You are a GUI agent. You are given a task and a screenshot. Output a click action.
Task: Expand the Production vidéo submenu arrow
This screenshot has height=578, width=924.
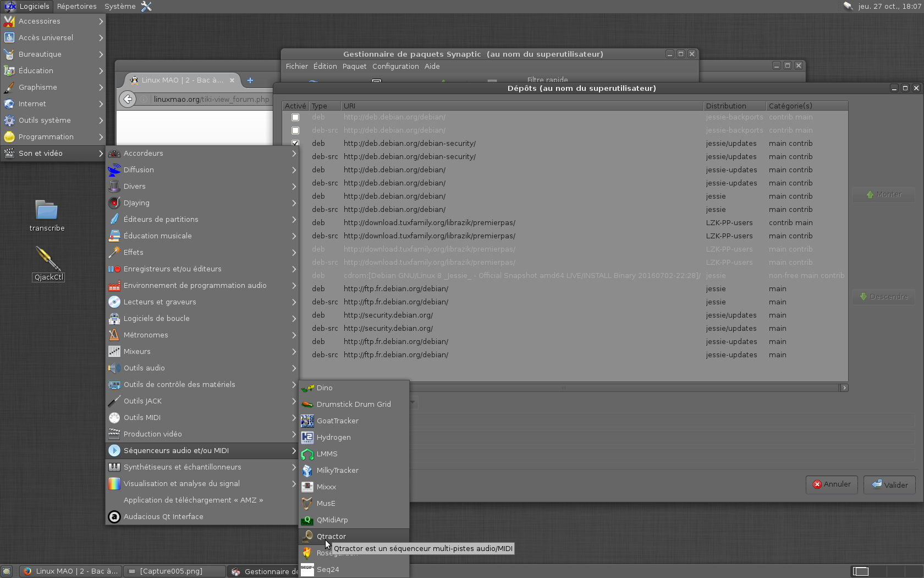pos(294,434)
